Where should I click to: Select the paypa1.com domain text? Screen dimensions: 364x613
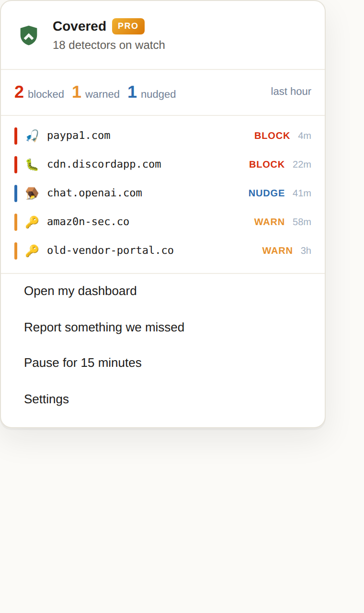tap(79, 136)
